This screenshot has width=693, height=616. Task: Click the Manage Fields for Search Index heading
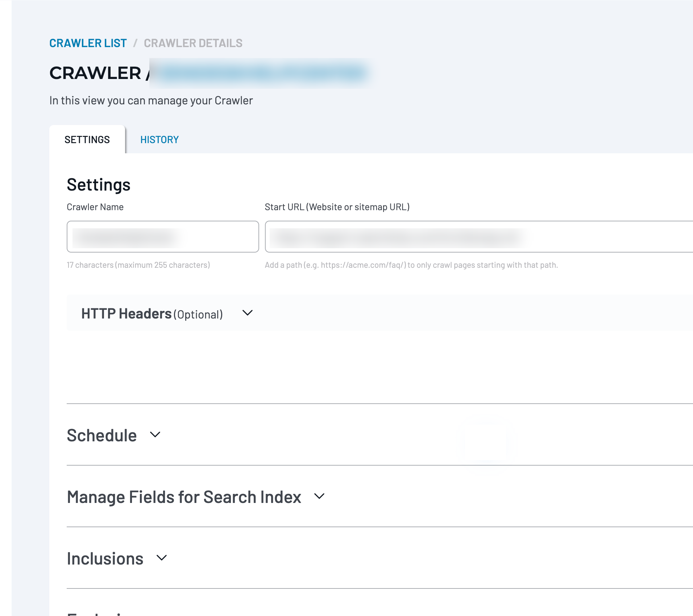pyautogui.click(x=184, y=497)
